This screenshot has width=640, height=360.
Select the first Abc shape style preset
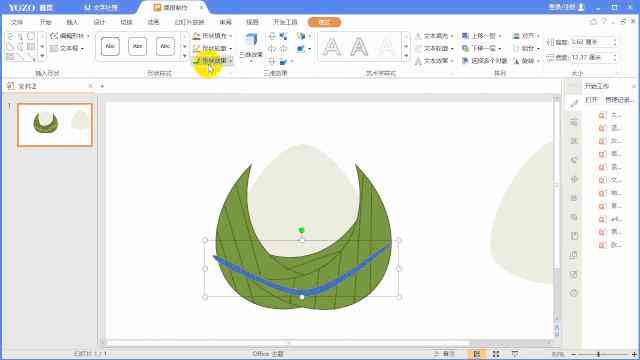[x=110, y=47]
